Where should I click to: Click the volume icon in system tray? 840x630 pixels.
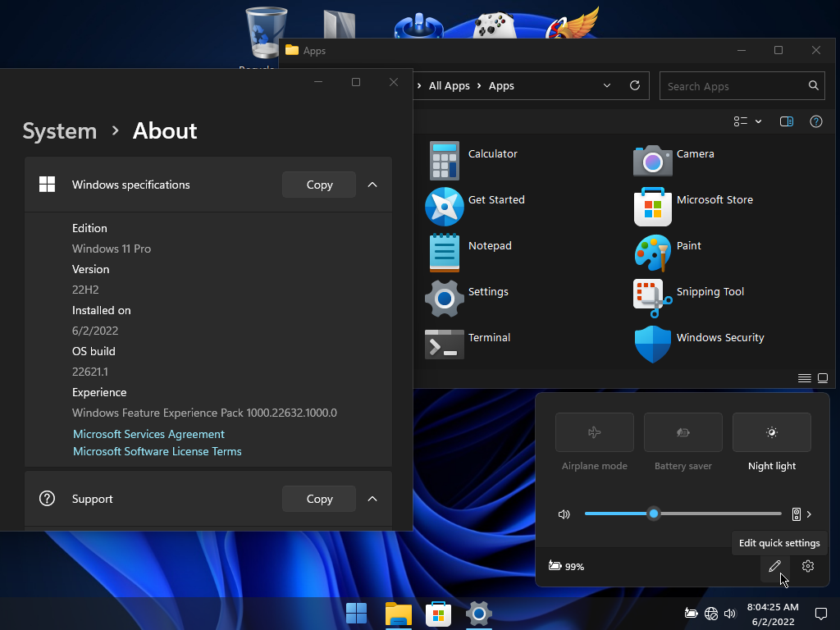tap(729, 614)
